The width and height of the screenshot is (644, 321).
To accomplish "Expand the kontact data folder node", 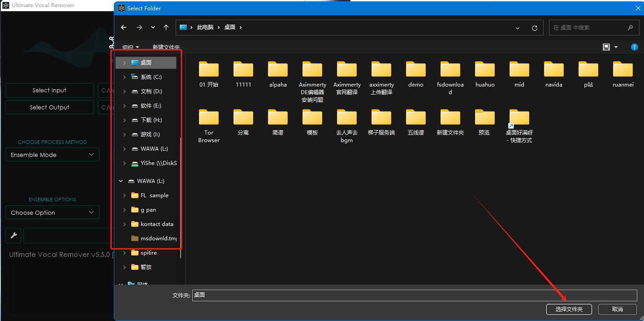I will tap(124, 224).
